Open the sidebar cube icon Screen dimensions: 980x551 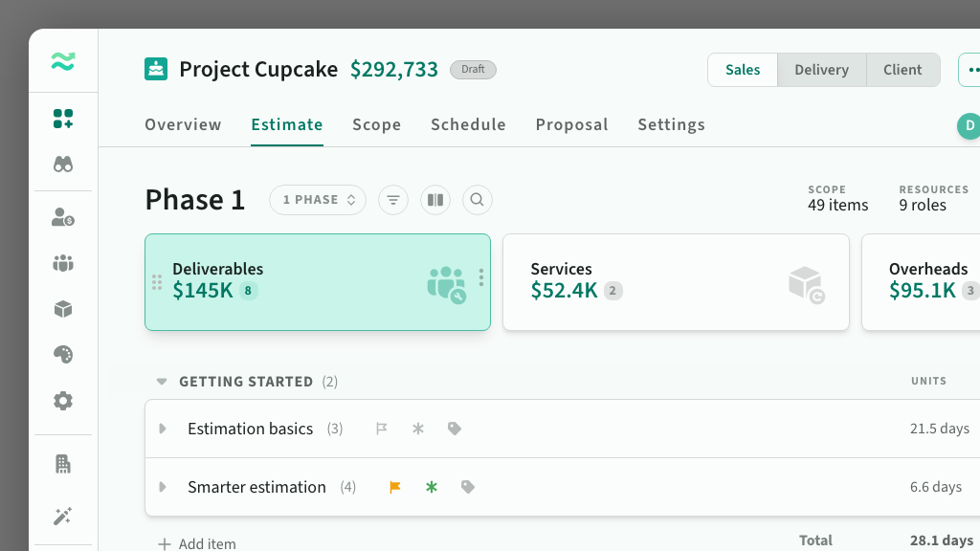[x=63, y=309]
